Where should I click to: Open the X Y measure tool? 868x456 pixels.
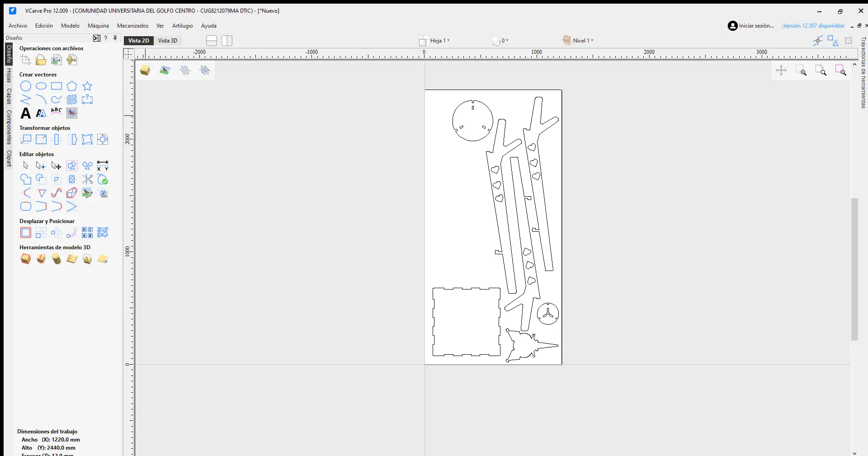coord(103,166)
